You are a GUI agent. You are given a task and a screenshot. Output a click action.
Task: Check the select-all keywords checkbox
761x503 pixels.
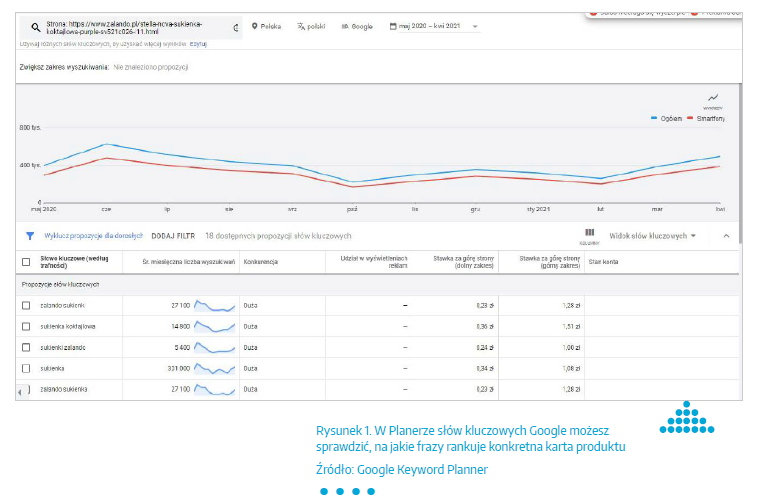pos(26,262)
